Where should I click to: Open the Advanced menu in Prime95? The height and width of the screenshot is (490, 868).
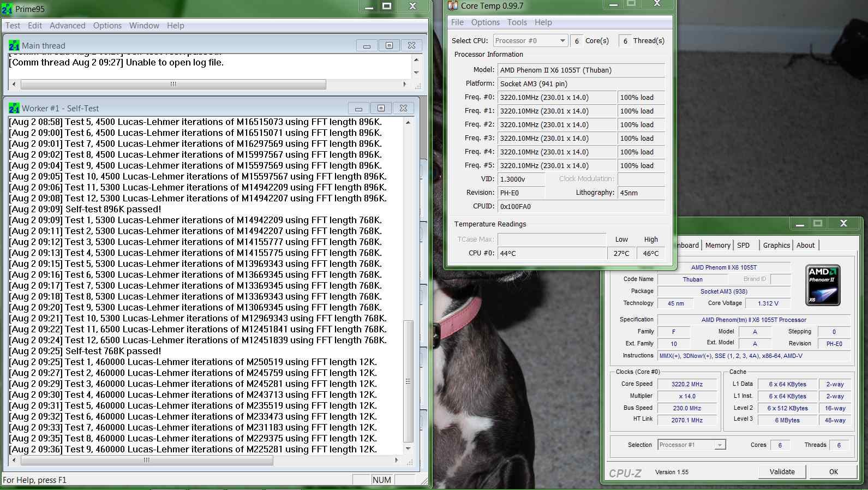67,26
